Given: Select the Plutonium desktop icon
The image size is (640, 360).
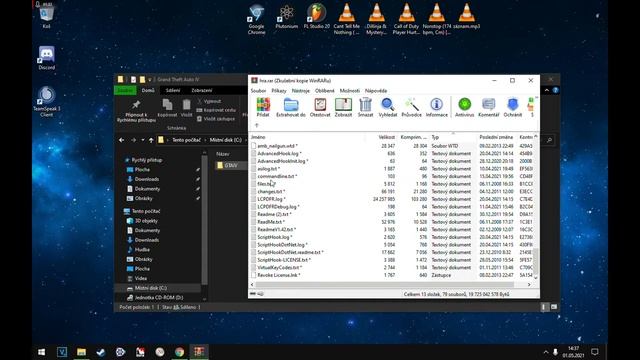Looking at the screenshot, I should coord(287,16).
